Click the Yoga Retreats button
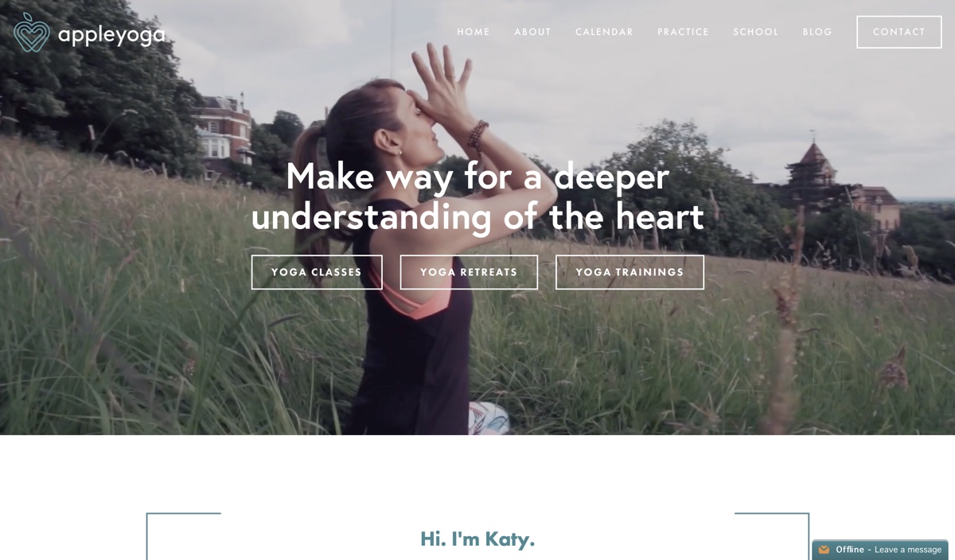Viewport: 955px width, 560px height. [x=469, y=272]
